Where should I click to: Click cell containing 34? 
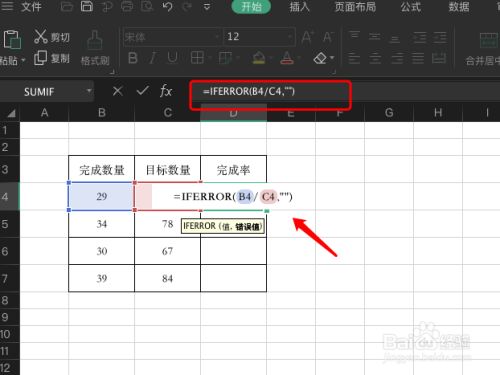(x=102, y=224)
